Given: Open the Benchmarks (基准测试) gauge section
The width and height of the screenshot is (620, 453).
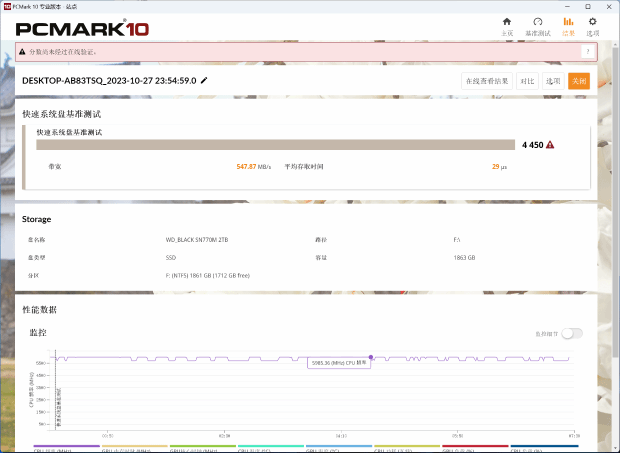Looking at the screenshot, I should [537, 27].
